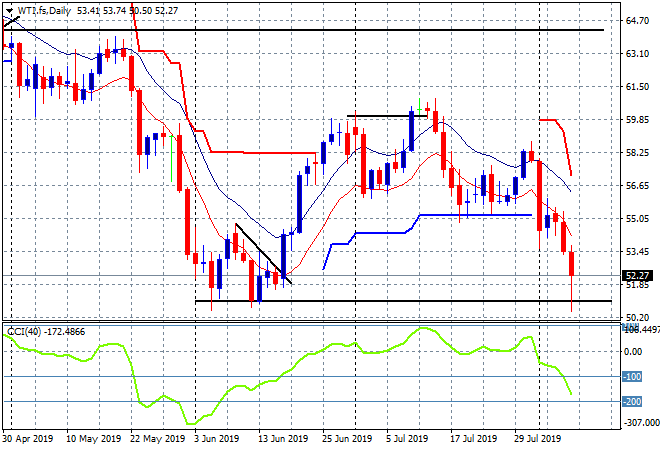The height and width of the screenshot is (450, 660).
Task: Click the 55.05 price axis label
Action: [637, 218]
